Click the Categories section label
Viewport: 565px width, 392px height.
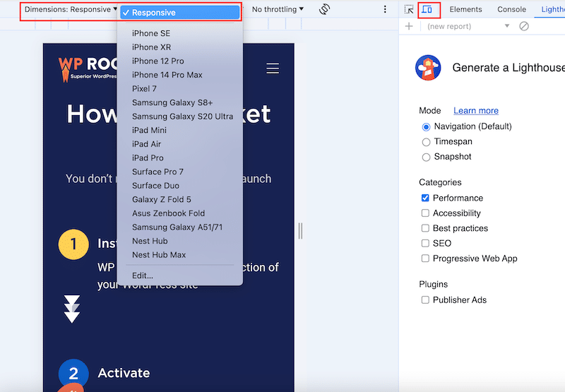(x=440, y=182)
